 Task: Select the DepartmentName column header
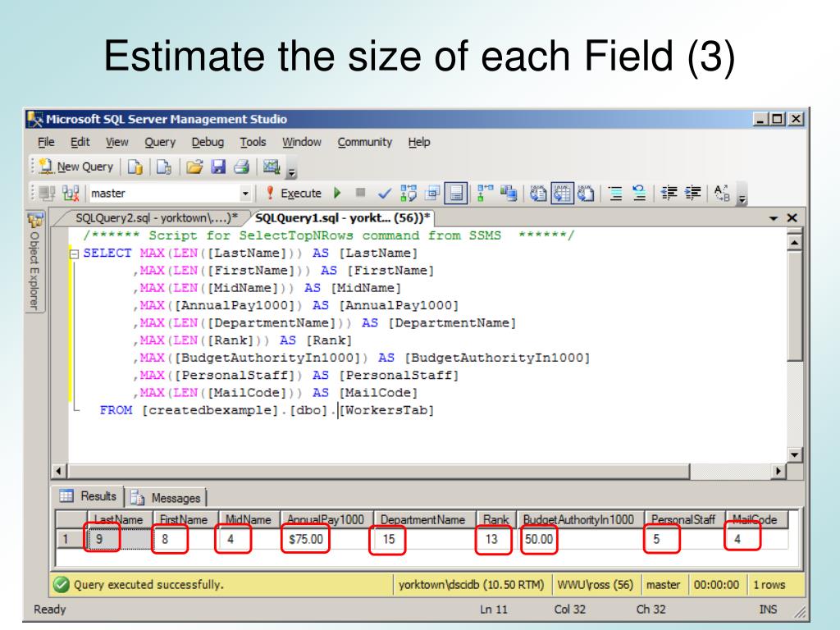[x=424, y=519]
